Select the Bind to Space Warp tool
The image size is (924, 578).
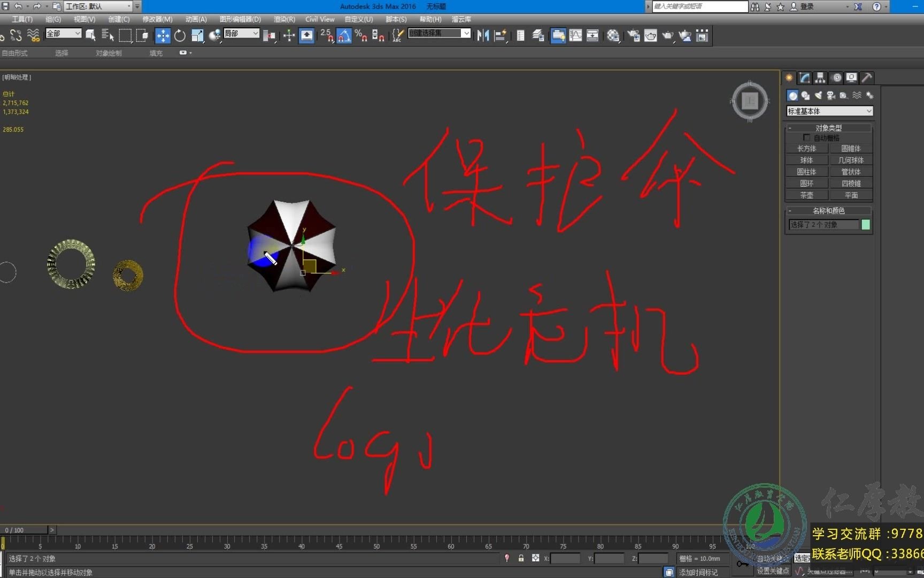33,36
